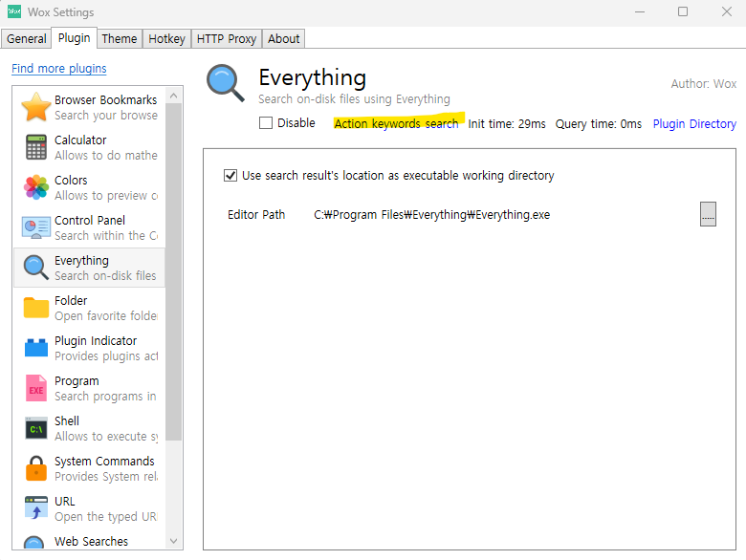746x560 pixels.
Task: Select the Calculator plugin name
Action: click(x=80, y=140)
